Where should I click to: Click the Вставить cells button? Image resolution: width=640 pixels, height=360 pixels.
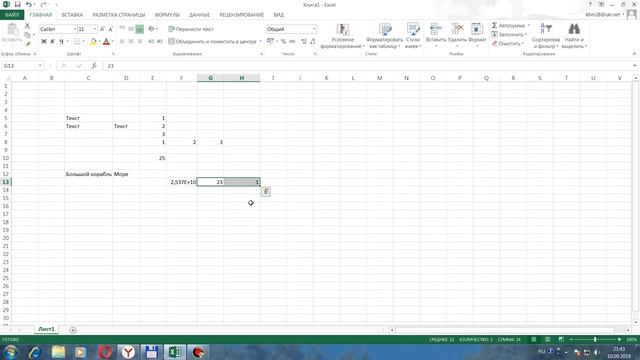point(436,35)
